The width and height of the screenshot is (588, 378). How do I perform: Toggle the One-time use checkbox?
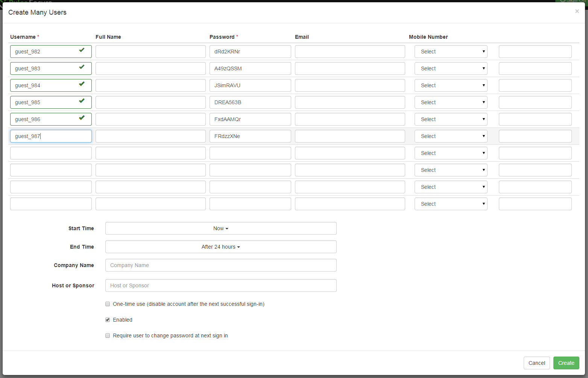[108, 304]
